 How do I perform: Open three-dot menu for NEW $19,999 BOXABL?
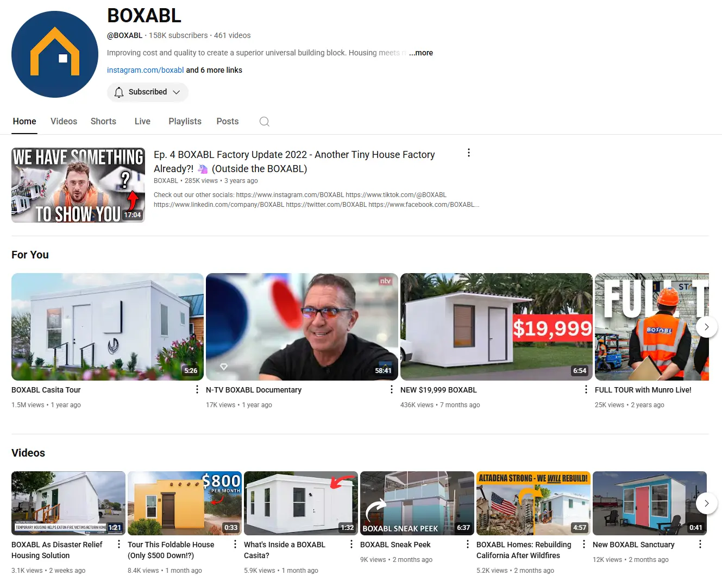586,389
